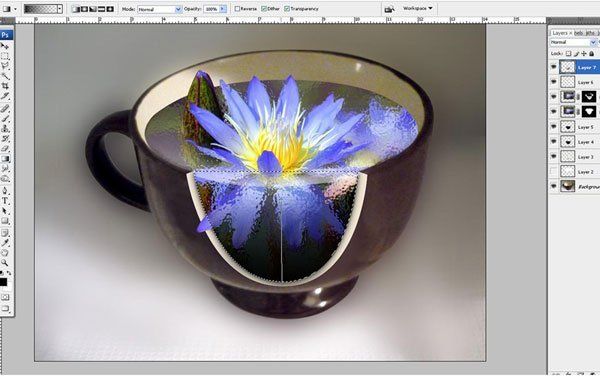
Task: Select the Zoom tool
Action: [5, 262]
